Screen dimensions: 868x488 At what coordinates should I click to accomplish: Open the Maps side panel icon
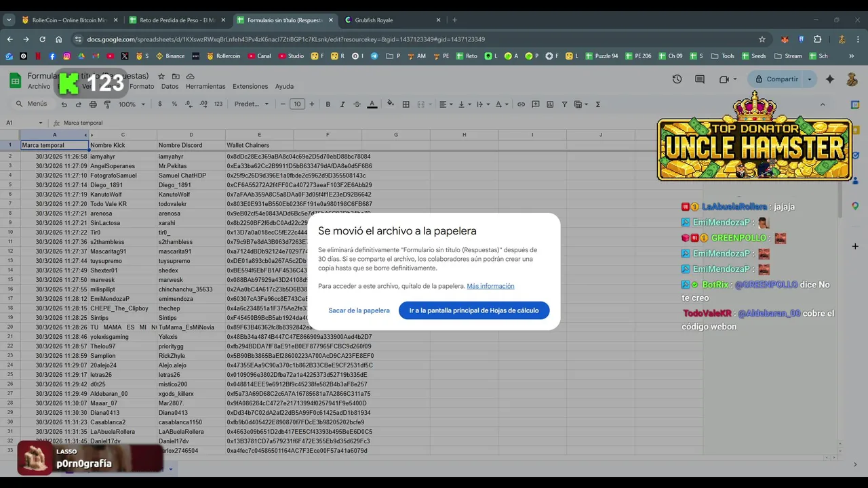(x=855, y=206)
